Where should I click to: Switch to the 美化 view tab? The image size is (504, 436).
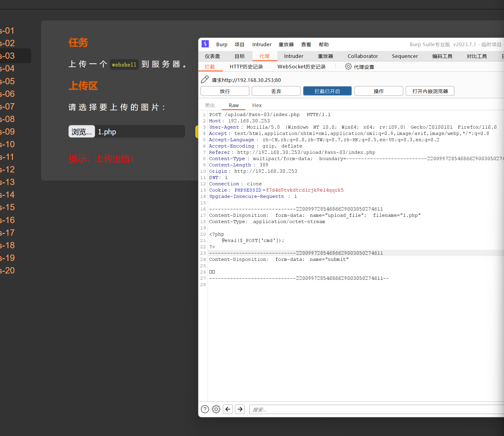[x=210, y=105]
